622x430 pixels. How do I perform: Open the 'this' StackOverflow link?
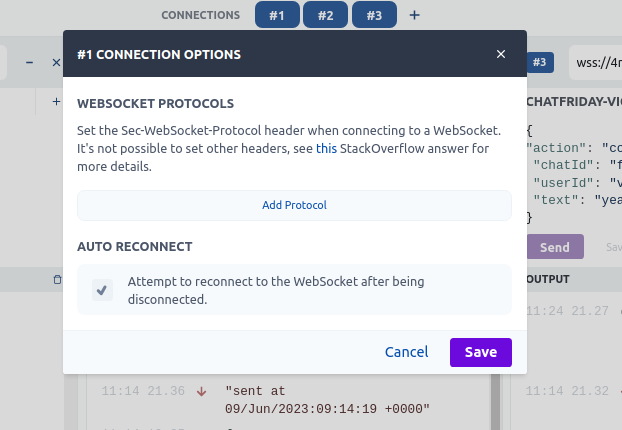[x=326, y=148]
